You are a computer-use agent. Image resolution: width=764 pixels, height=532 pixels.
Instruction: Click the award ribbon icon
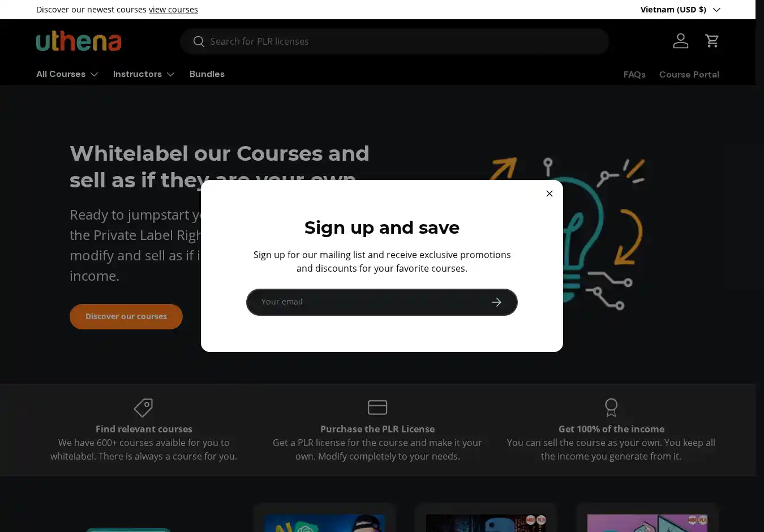coord(611,407)
